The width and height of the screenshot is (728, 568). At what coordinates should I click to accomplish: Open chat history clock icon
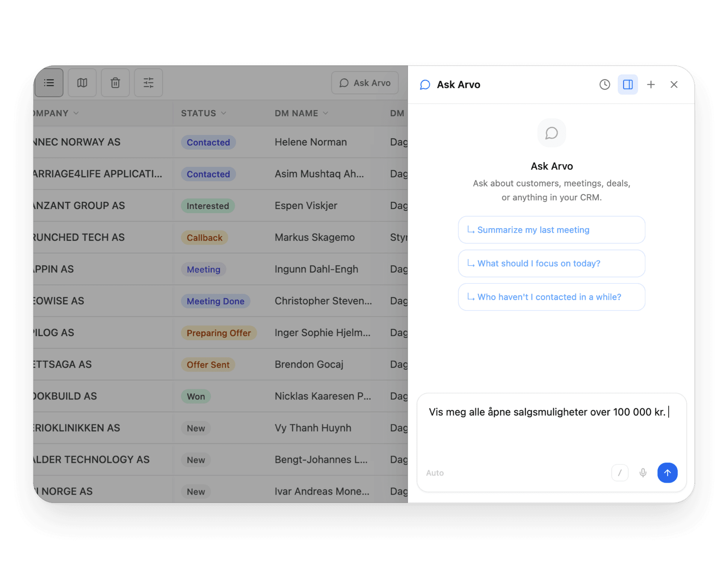pyautogui.click(x=604, y=85)
